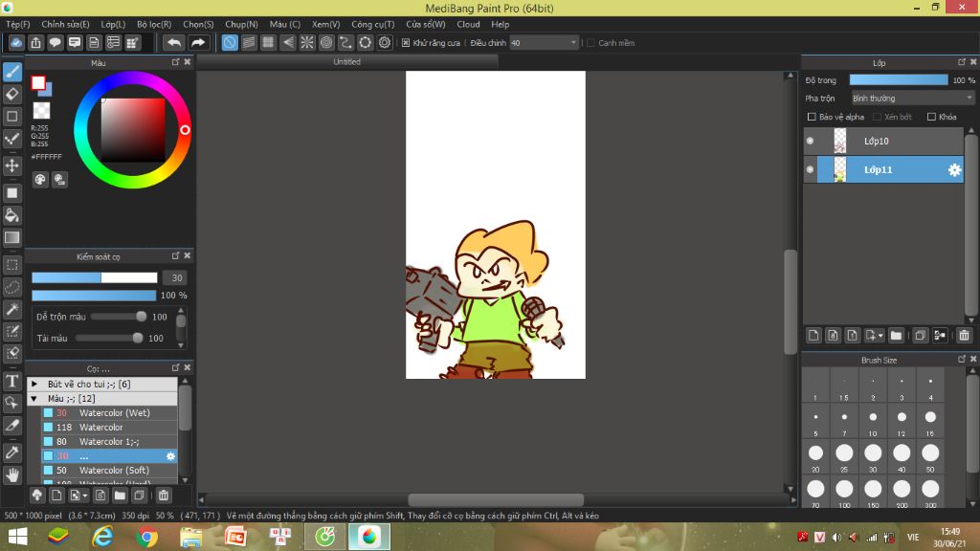Open settings gear of selected brush
Screen dimensions: 980x551
(170, 456)
